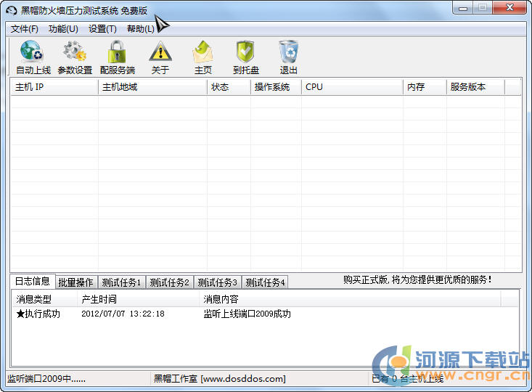Sort by 操作系统 column header
This screenshot has height=392, width=532.
click(x=276, y=87)
